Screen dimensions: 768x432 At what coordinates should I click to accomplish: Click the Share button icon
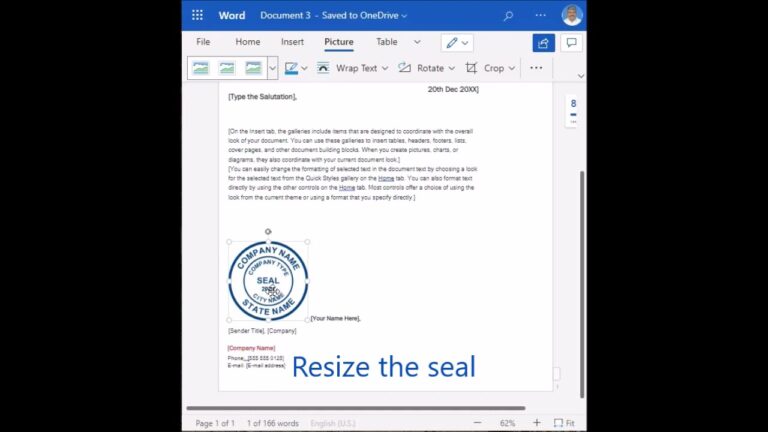pos(543,43)
